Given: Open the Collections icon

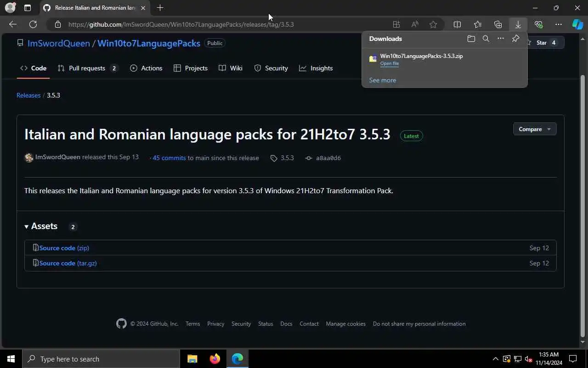Looking at the screenshot, I should pyautogui.click(x=498, y=24).
